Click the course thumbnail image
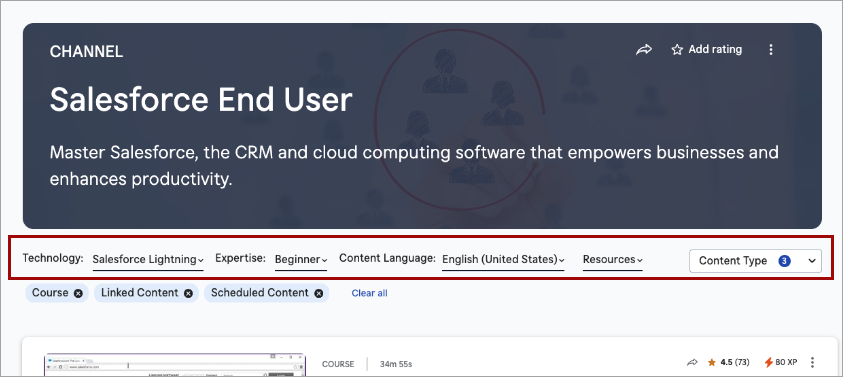843x377 pixels. [175, 365]
